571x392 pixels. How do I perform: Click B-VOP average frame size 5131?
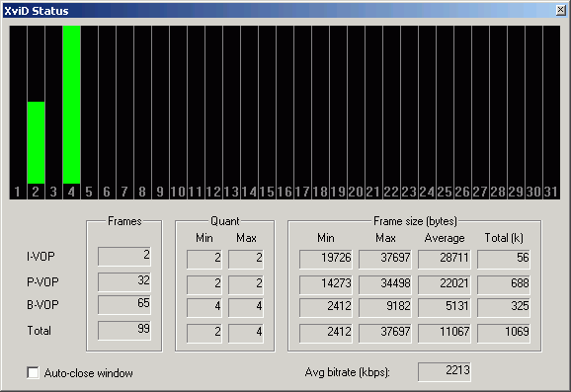coord(445,307)
